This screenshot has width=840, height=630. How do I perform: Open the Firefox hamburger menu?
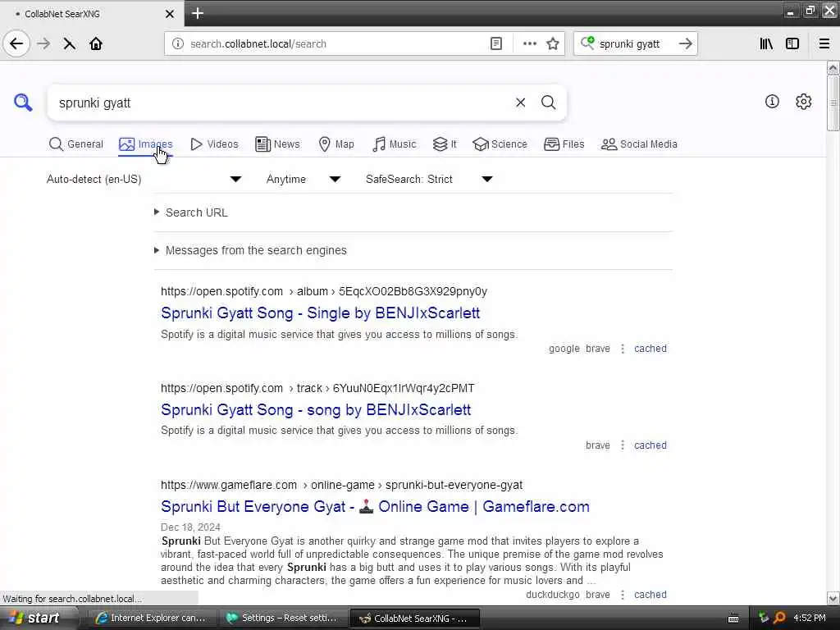pyautogui.click(x=824, y=44)
